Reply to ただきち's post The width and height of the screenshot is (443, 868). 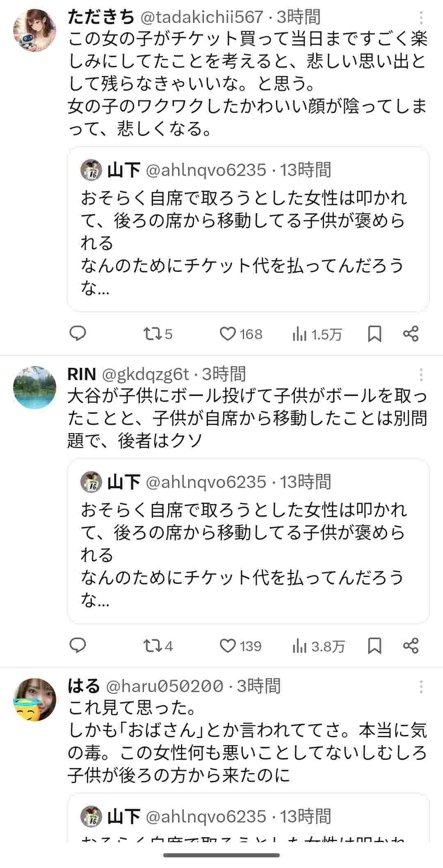[78, 334]
